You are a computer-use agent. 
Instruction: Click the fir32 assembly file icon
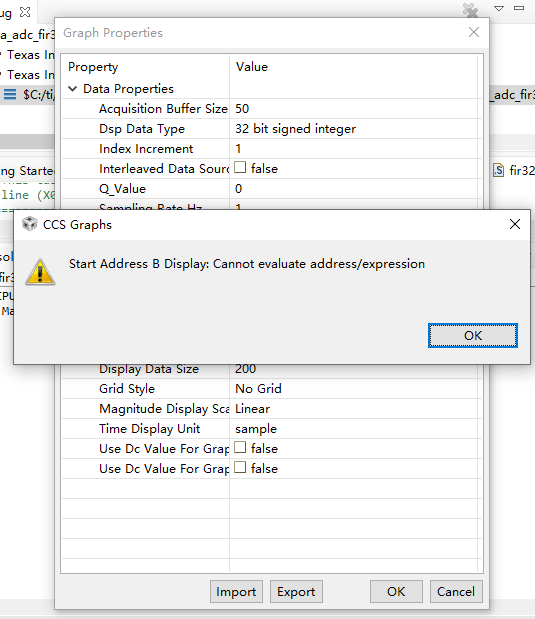coord(498,170)
